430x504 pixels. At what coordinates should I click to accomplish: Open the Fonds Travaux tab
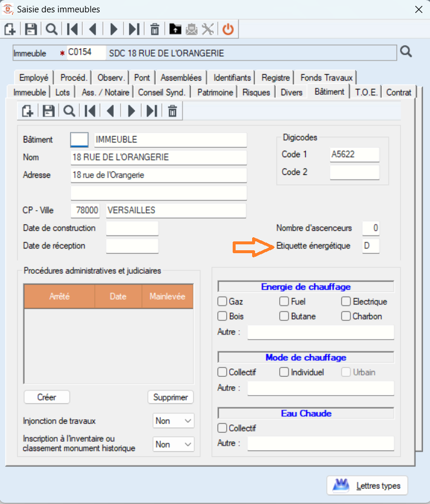coord(326,78)
